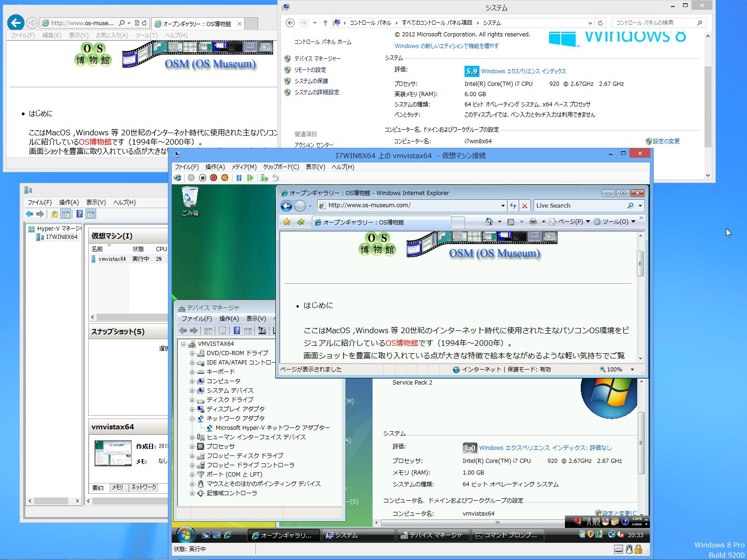Click the デバイス マネージャー link in control panel
Screen dimensions: 747x560
[x=317, y=58]
